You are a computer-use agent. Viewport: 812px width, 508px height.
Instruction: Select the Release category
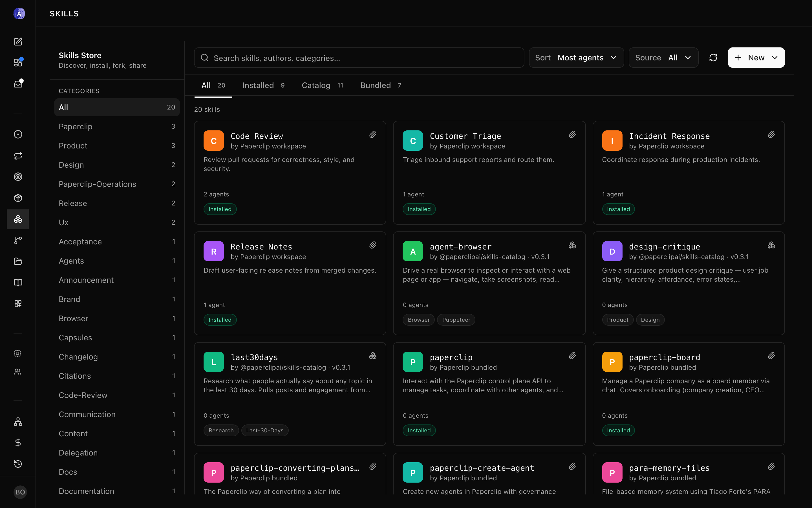[x=117, y=203]
